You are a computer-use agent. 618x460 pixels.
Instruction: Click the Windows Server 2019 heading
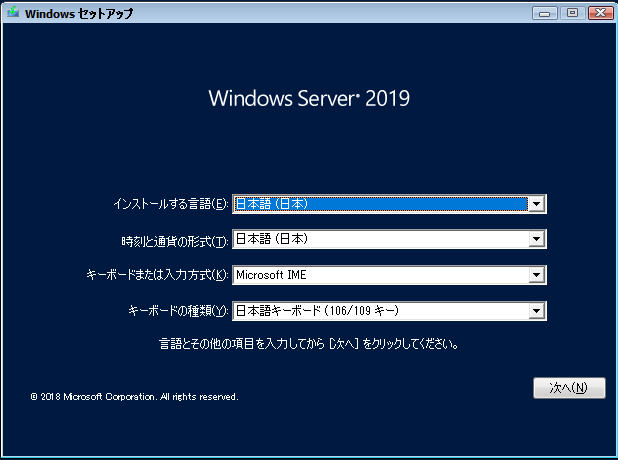(309, 98)
